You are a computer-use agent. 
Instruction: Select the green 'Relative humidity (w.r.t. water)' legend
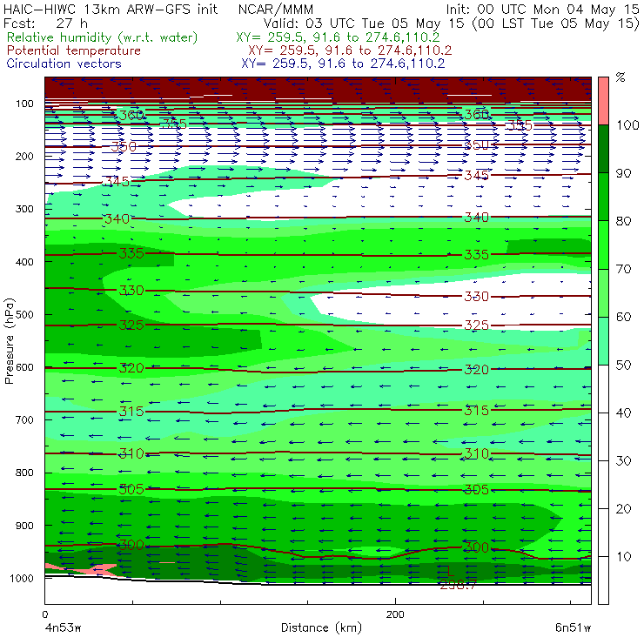[102, 37]
